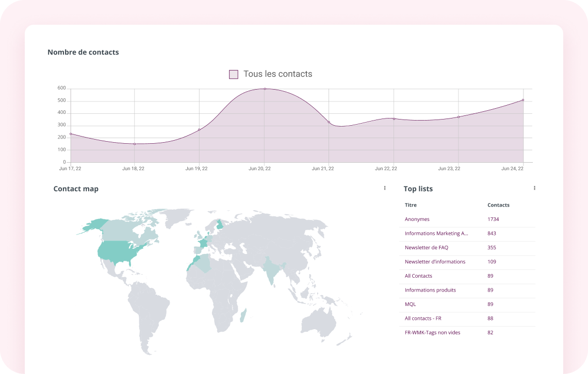Open the Top lists kebab menu

534,189
